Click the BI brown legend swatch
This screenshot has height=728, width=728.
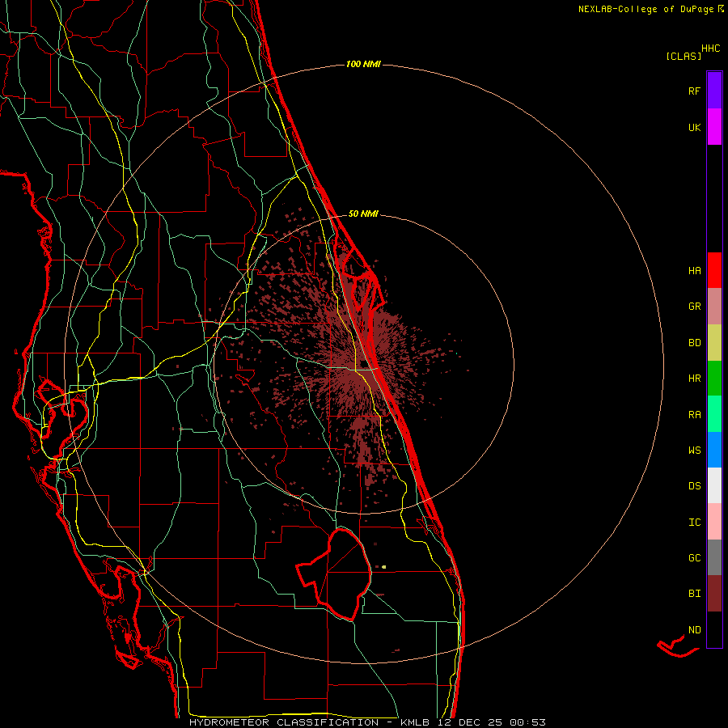click(714, 594)
